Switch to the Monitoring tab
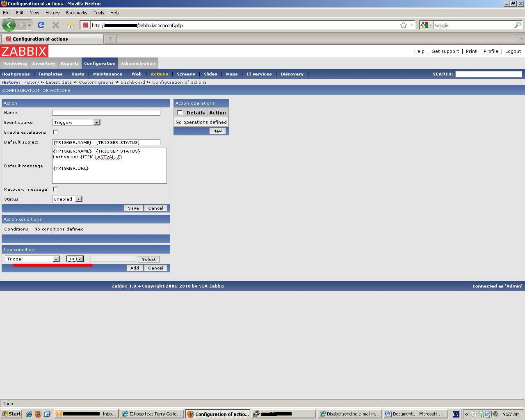This screenshot has height=420, width=525. pyautogui.click(x=14, y=64)
